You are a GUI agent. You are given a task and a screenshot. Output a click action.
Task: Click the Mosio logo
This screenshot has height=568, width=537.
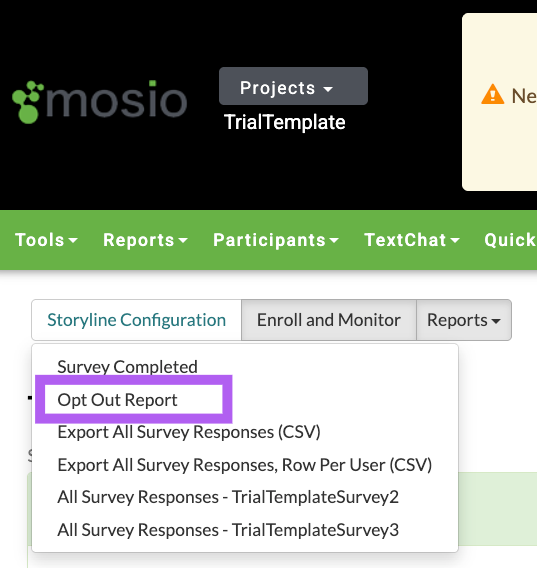click(100, 102)
